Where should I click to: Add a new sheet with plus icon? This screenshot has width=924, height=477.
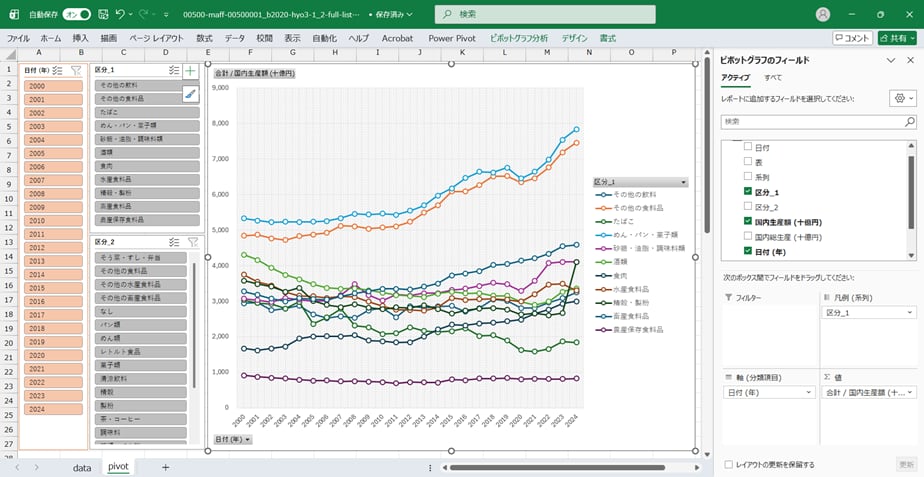165,467
